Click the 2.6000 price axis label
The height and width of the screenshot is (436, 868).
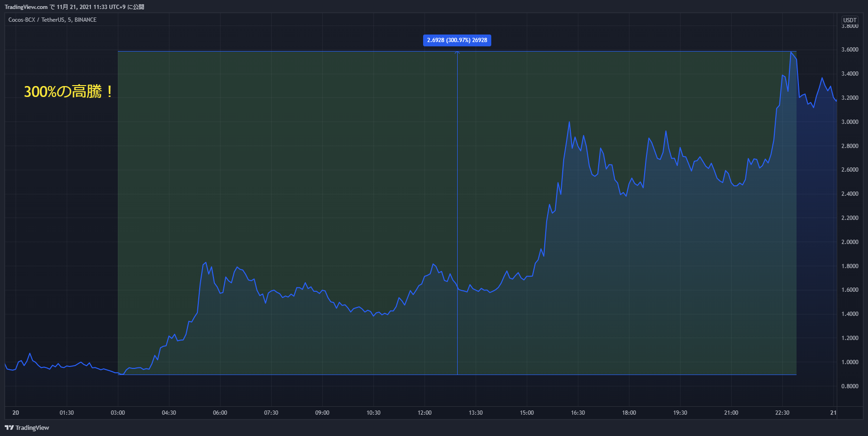click(850, 170)
